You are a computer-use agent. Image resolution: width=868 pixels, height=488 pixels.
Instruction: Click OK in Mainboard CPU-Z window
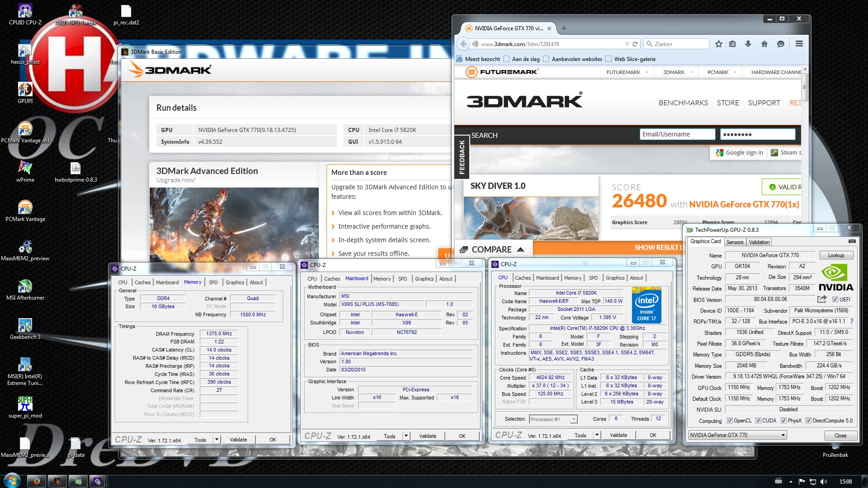coord(462,436)
